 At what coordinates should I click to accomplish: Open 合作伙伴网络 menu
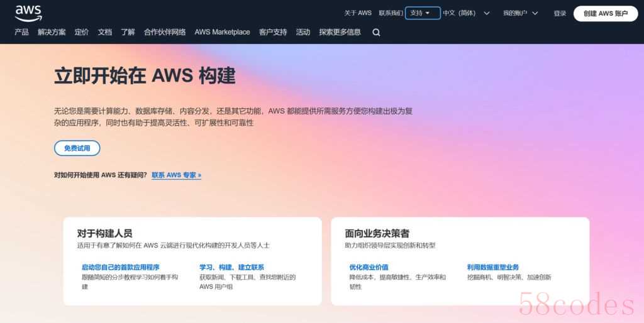pos(165,32)
